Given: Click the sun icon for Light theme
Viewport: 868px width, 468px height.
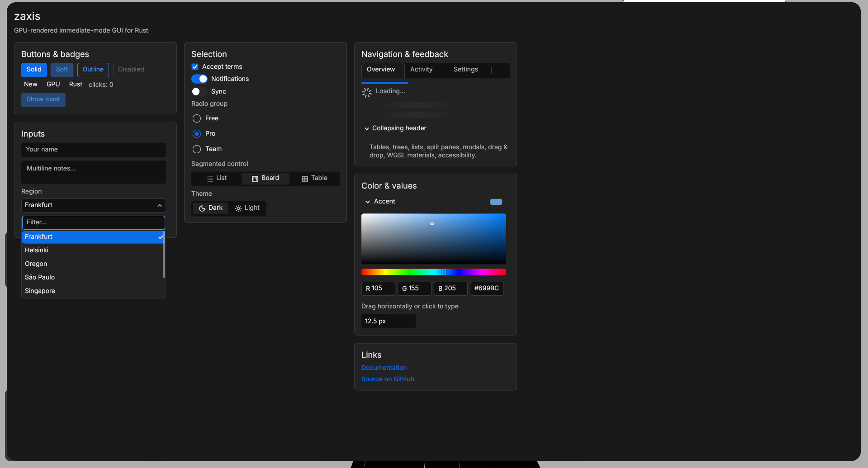Looking at the screenshot, I should (238, 208).
